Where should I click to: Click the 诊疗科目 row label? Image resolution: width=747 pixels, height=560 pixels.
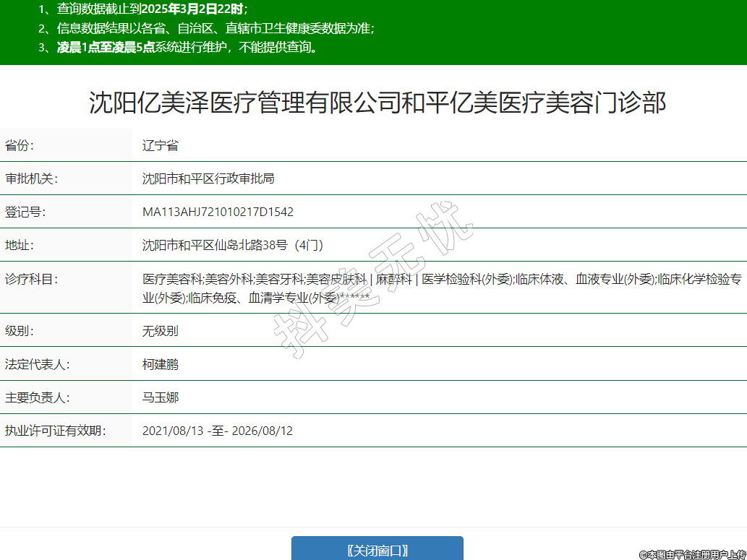point(31,279)
